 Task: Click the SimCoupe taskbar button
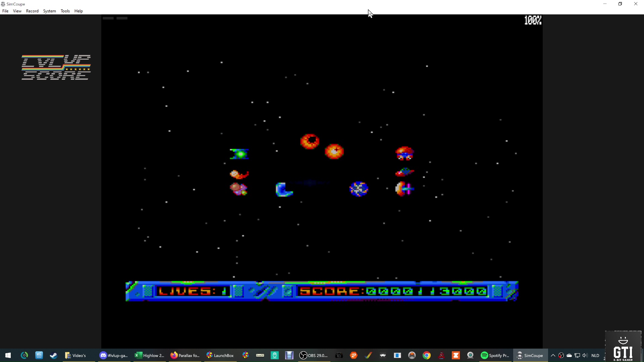[x=530, y=355]
